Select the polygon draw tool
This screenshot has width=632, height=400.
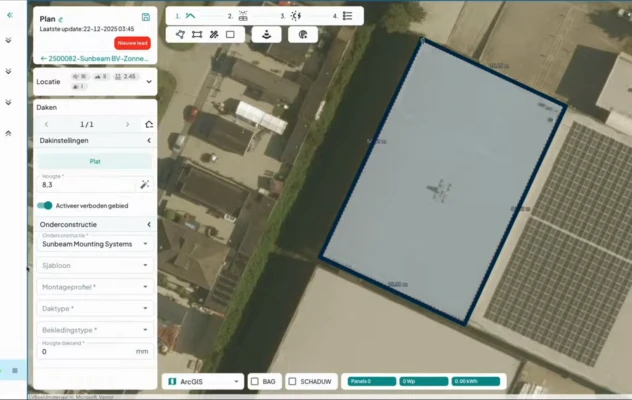(180, 34)
